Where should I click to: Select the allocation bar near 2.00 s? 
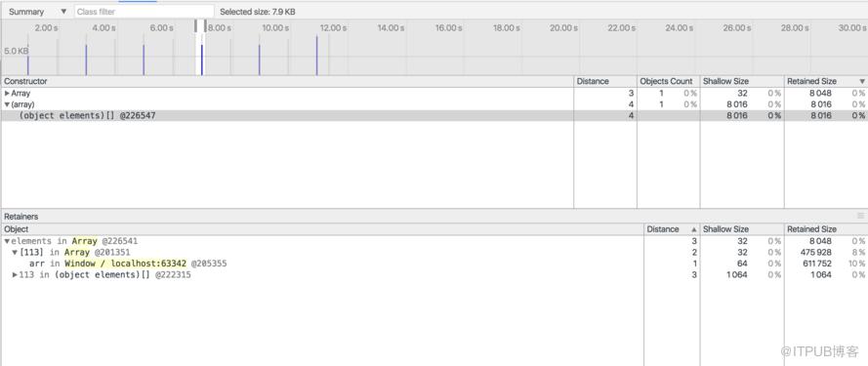[28, 65]
